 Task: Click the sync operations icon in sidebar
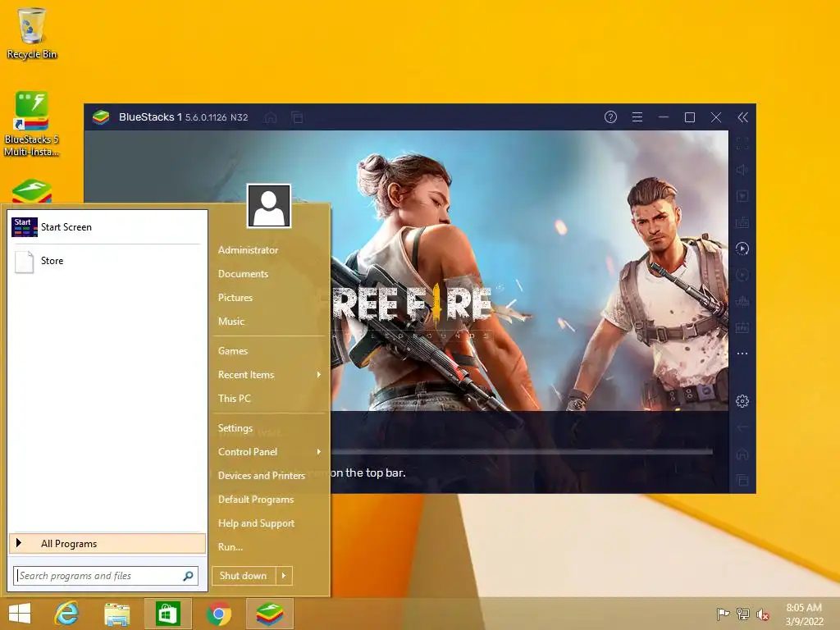(742, 275)
